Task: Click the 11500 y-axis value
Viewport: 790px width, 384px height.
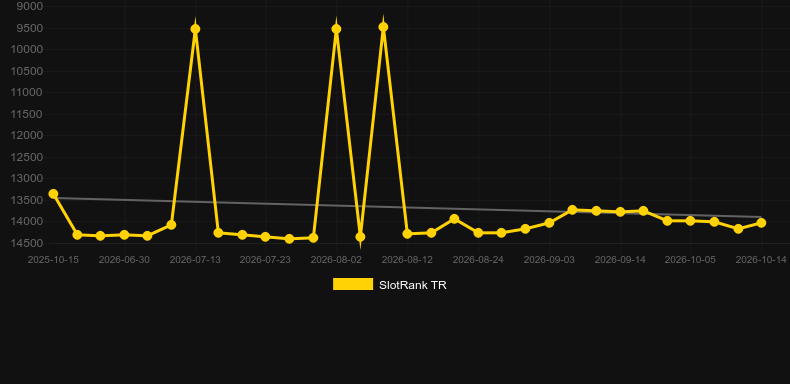Action: (x=27, y=114)
